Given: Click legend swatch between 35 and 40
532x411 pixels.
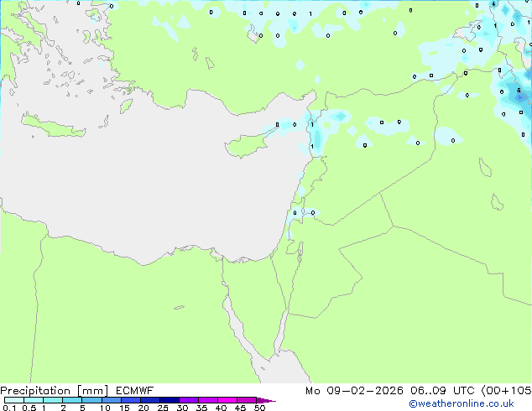Looking at the screenshot, I should tap(208, 400).
